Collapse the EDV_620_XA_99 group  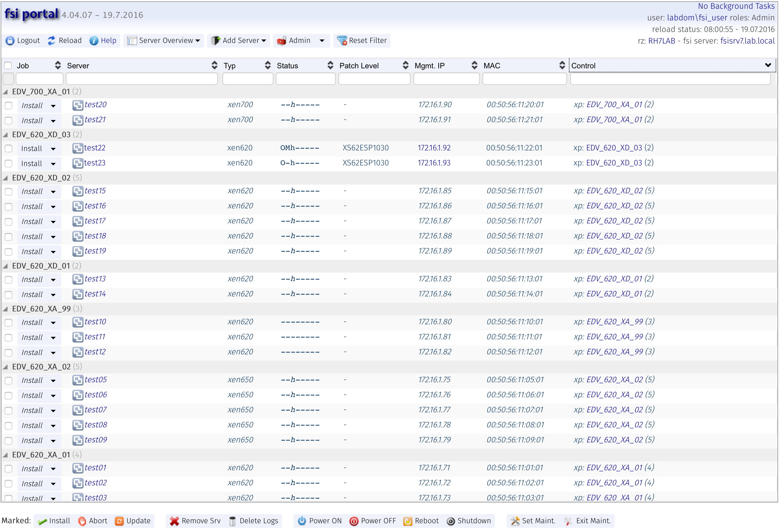coord(5,309)
